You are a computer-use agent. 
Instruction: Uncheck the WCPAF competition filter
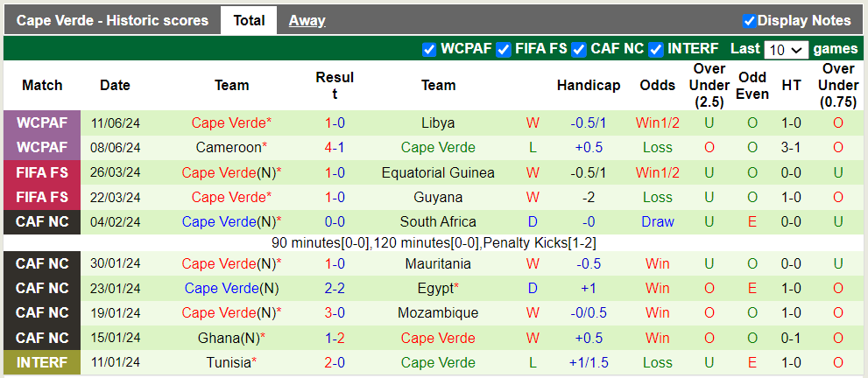pyautogui.click(x=429, y=49)
